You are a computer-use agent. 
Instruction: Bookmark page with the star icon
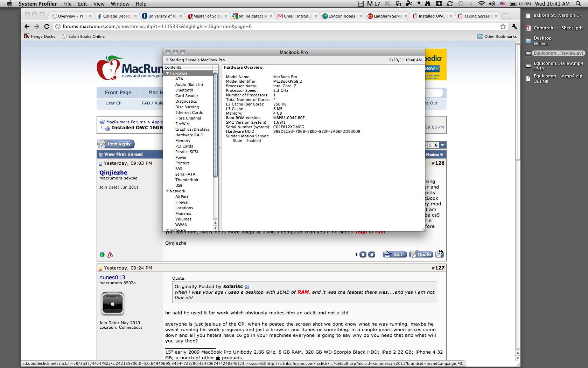(503, 26)
